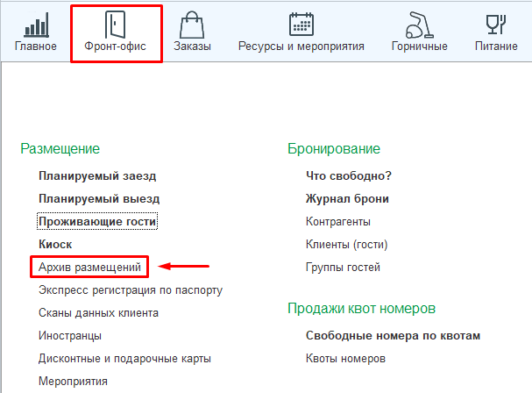Click the Бронирование section heading
This screenshot has height=393, width=532.
(334, 149)
